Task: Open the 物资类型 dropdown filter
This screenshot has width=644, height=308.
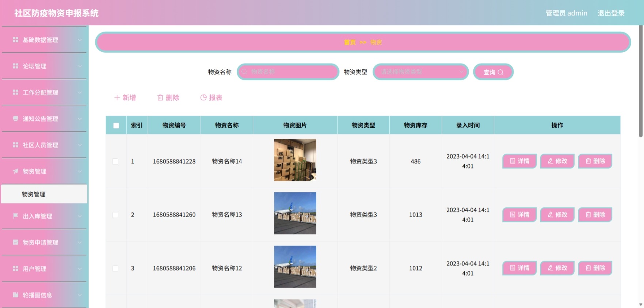Action: pos(420,72)
